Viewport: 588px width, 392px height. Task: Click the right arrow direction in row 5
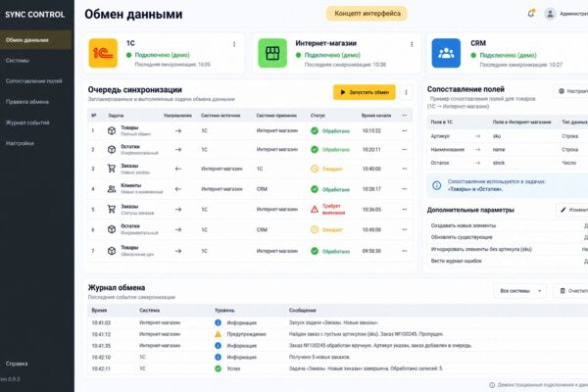coord(178,210)
